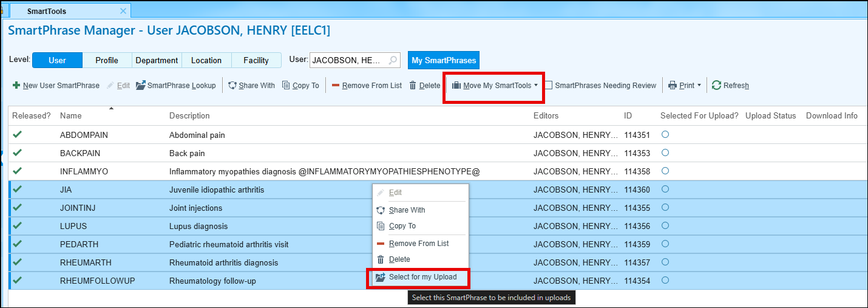Click released checkmark for LUPUS row

17,225
